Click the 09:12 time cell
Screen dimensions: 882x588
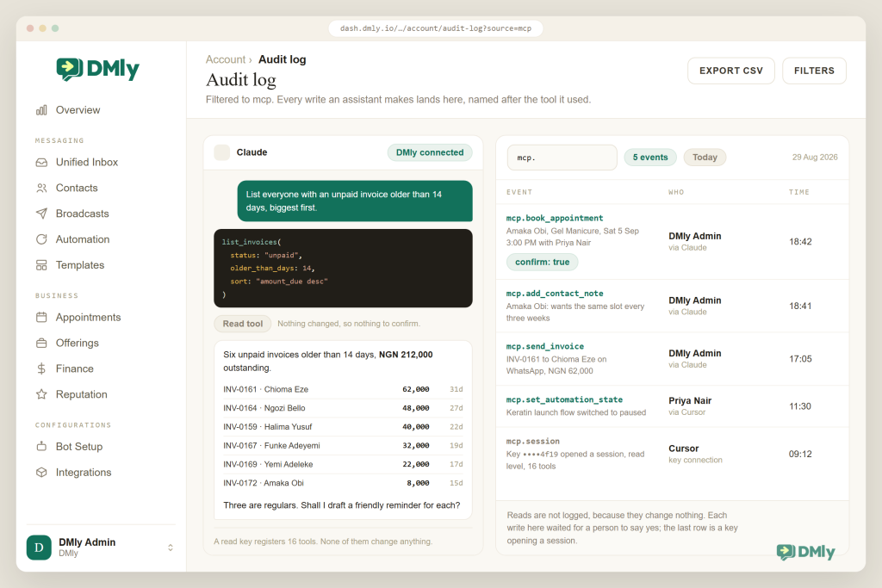coord(800,455)
